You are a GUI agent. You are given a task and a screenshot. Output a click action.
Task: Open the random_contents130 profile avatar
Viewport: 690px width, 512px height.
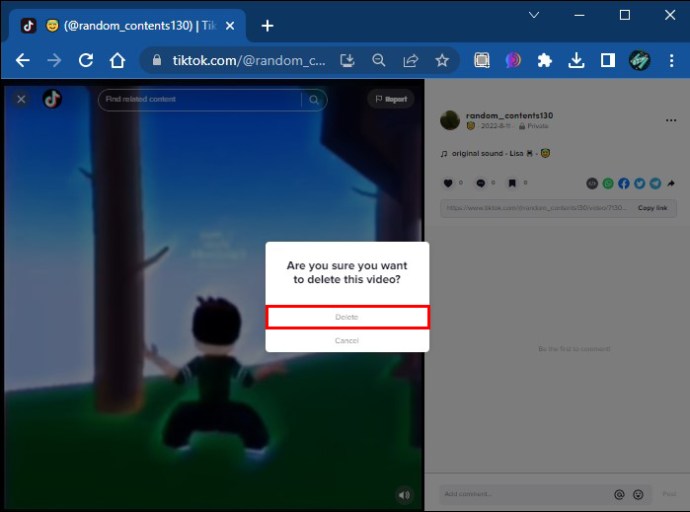(450, 120)
